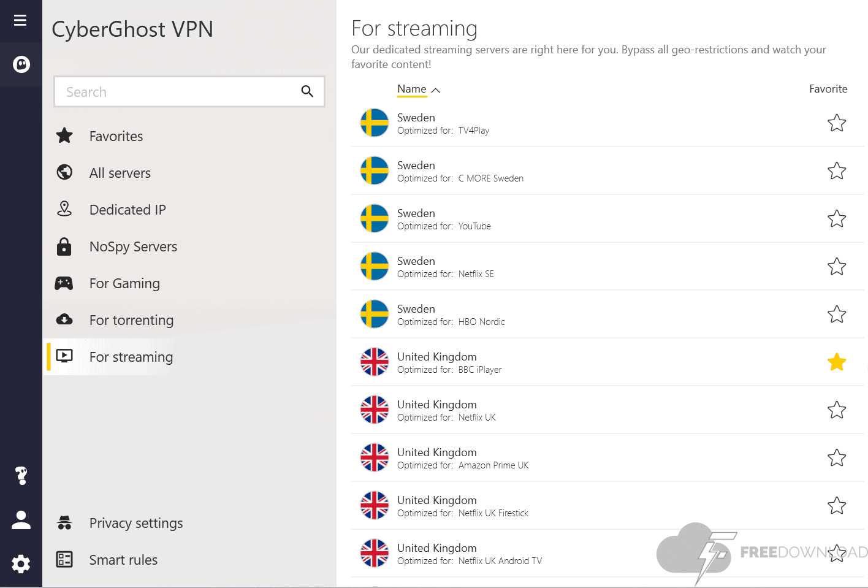Open Smart rules
Screen dimensions: 868x588
123,560
